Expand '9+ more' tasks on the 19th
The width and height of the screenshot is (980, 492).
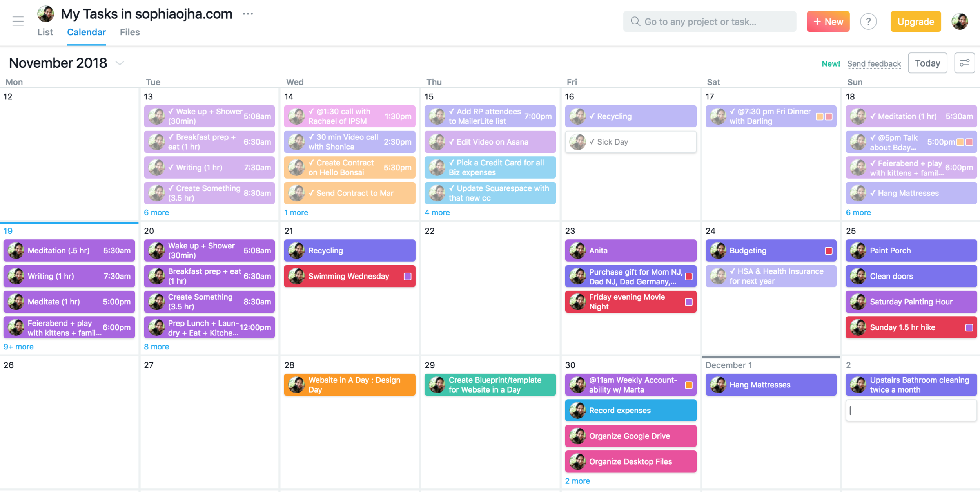click(x=18, y=347)
